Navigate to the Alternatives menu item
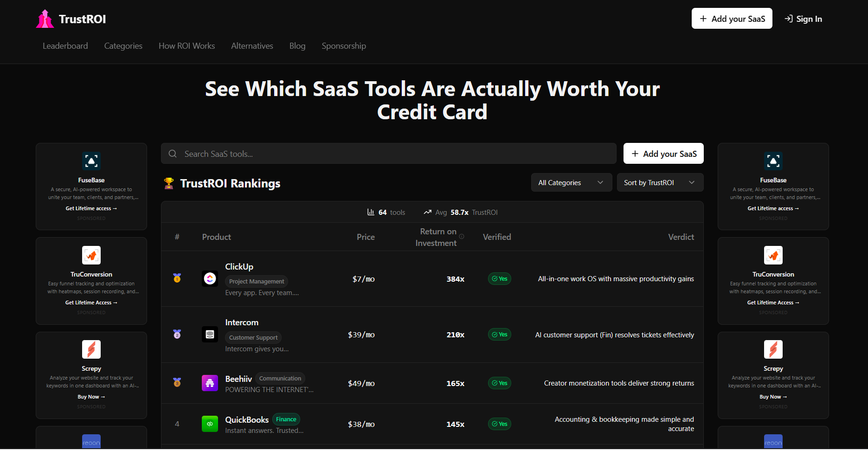Image resolution: width=868 pixels, height=451 pixels. point(252,46)
